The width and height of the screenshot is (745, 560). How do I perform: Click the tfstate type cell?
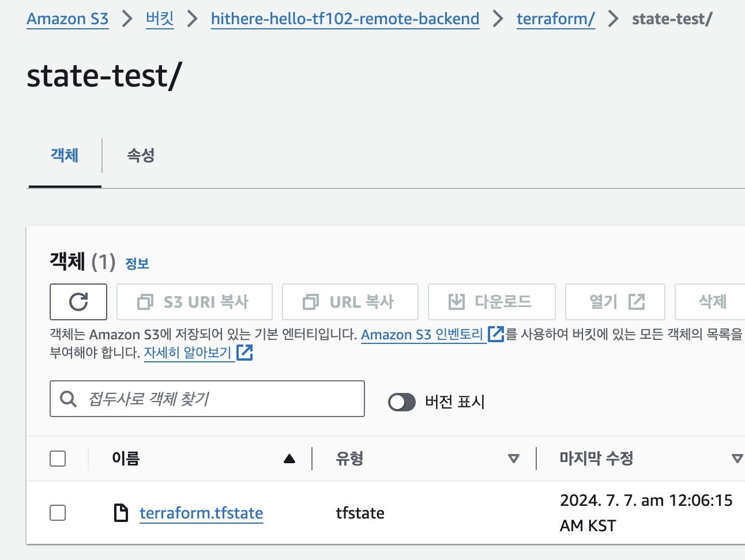(x=360, y=513)
